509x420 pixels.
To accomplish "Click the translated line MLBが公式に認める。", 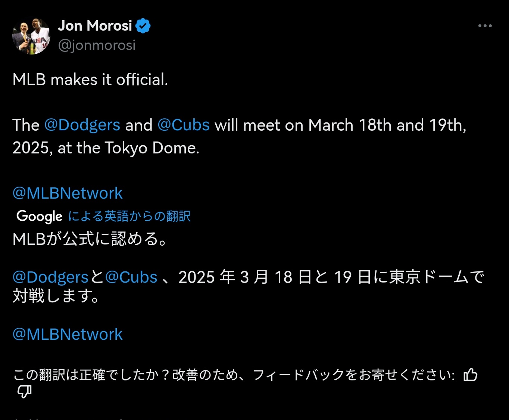I will click(x=90, y=239).
